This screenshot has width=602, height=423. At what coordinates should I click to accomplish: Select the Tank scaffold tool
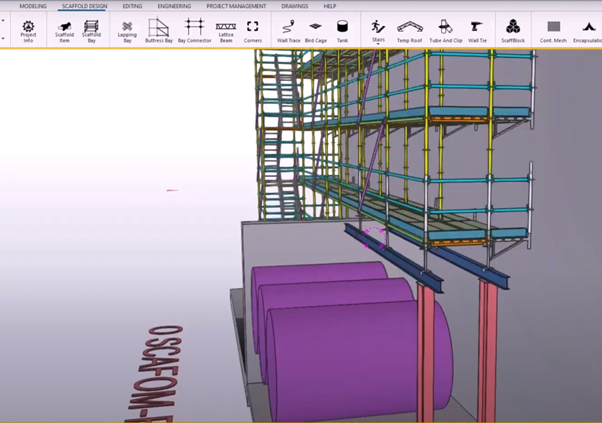point(342,31)
